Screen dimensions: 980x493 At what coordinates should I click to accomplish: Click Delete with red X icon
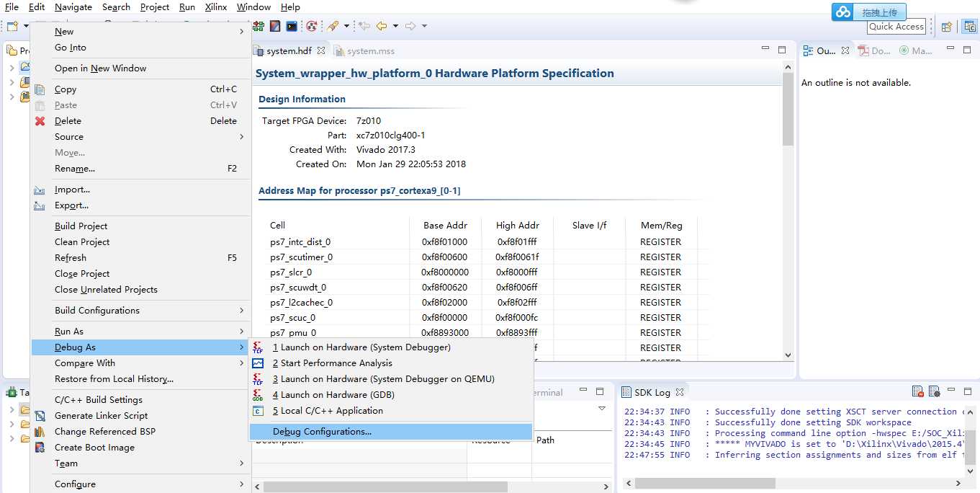click(140, 121)
